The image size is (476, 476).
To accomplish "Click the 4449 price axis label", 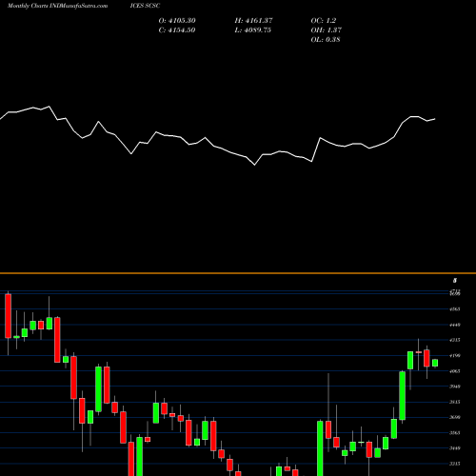I will [x=455, y=325].
